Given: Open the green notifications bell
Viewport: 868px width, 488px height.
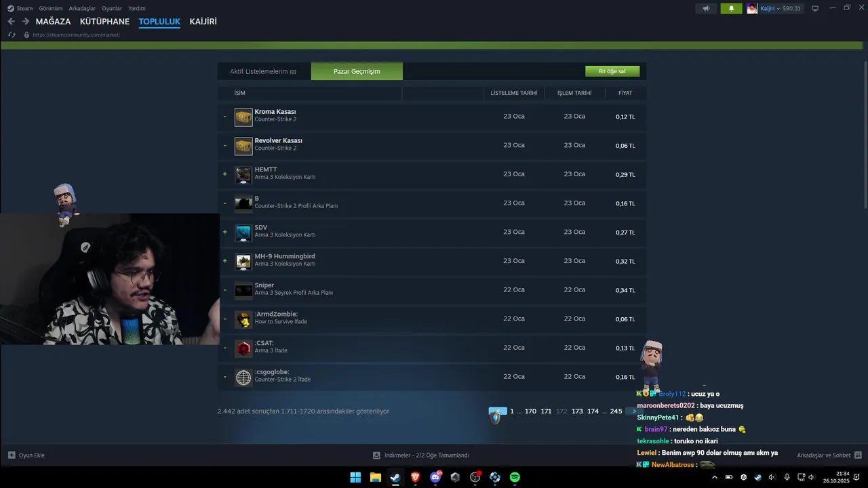Looking at the screenshot, I should tap(732, 8).
